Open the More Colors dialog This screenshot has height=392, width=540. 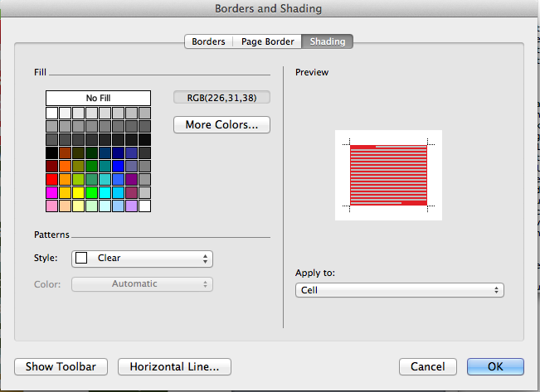(221, 125)
